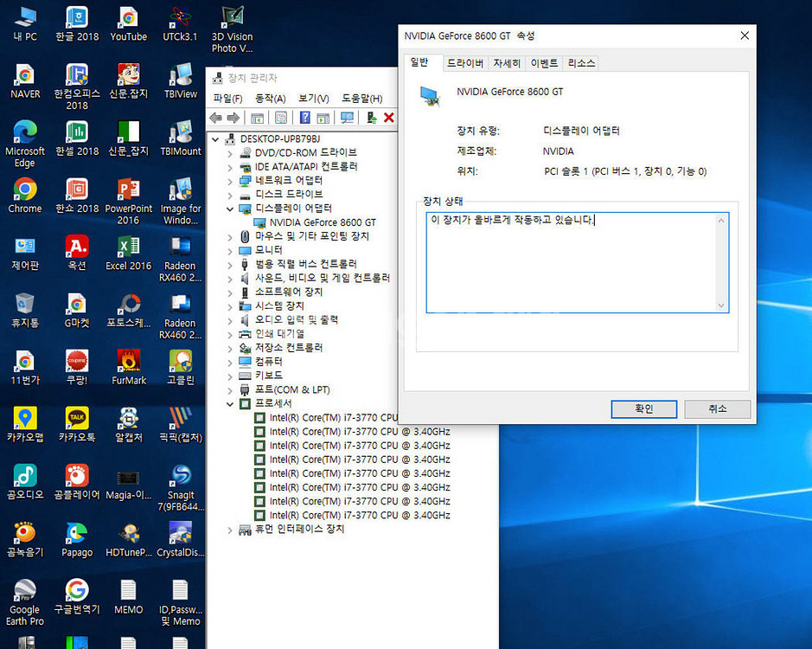Expand the 디스크 드라이브 node
Viewport: 812px width, 649px height.
click(230, 196)
